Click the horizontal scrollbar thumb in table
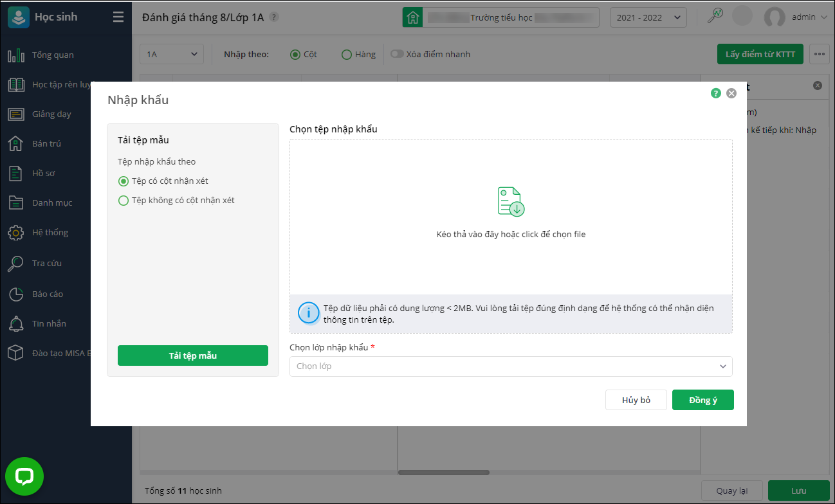Image resolution: width=835 pixels, height=504 pixels. click(x=444, y=473)
